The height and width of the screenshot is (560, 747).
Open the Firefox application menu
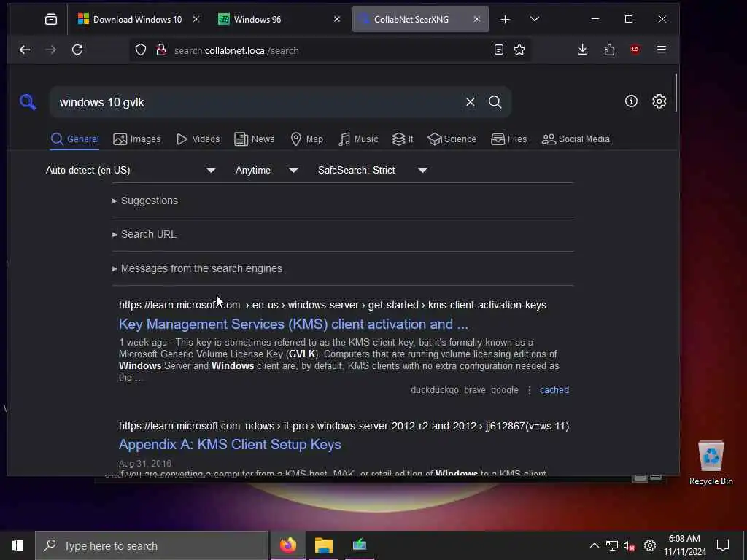661,50
